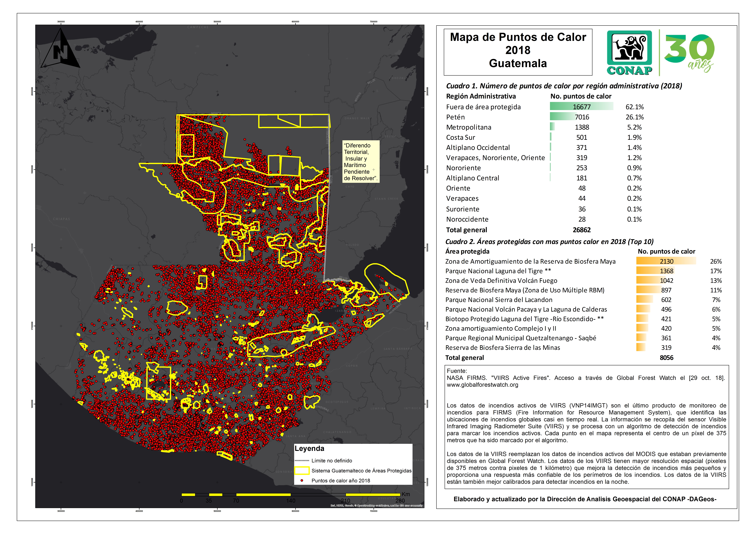
Task: Click 'Parque Regional Municipal Quetzaltenango - Saqbé'
Action: 521,338
